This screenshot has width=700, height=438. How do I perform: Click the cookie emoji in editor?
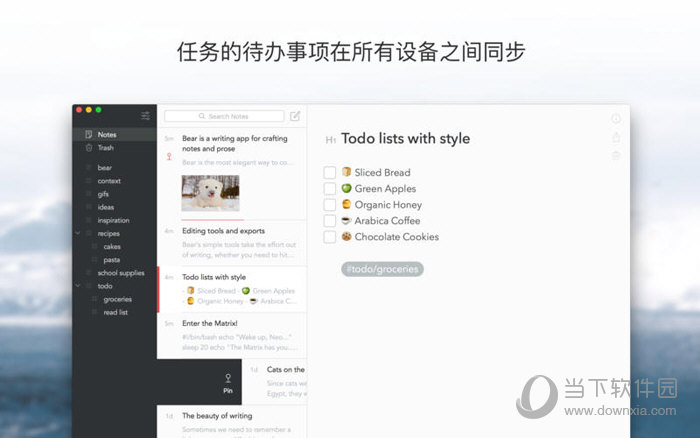pyautogui.click(x=346, y=236)
